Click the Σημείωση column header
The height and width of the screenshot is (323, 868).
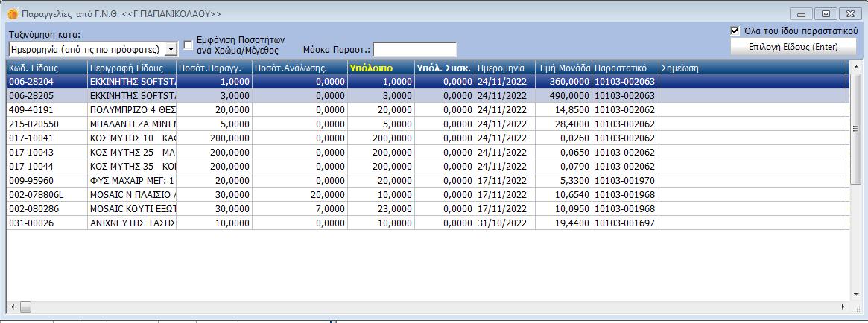(753, 68)
